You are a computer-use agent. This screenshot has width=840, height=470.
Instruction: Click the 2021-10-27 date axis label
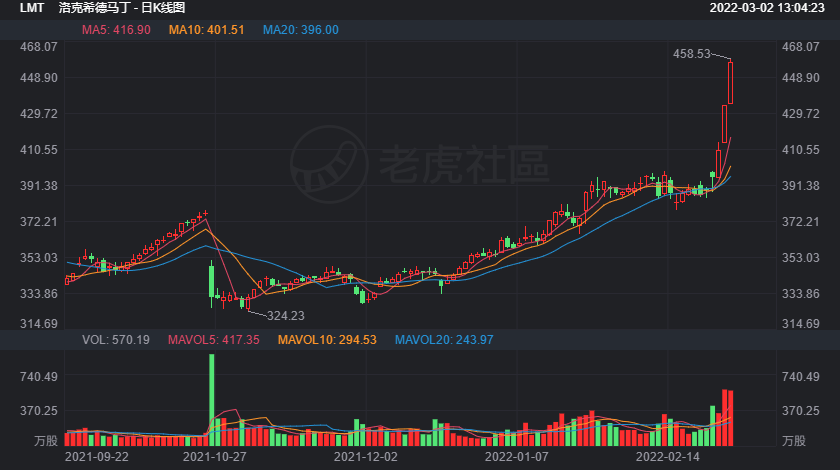click(214, 457)
